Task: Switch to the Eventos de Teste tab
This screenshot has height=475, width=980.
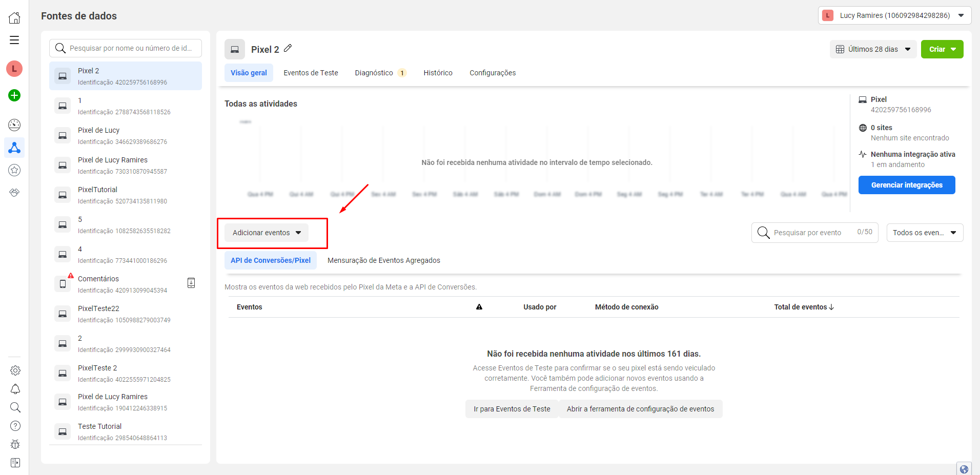Action: pyautogui.click(x=311, y=73)
